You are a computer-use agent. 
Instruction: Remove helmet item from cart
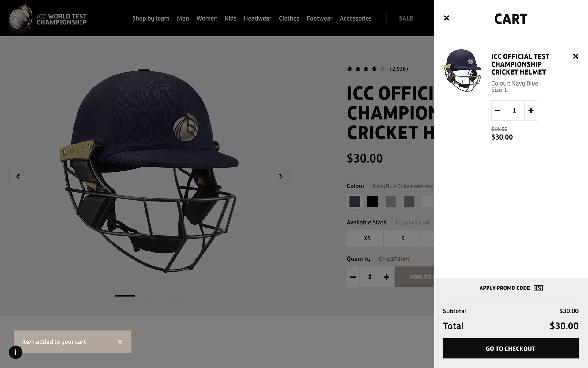point(575,56)
